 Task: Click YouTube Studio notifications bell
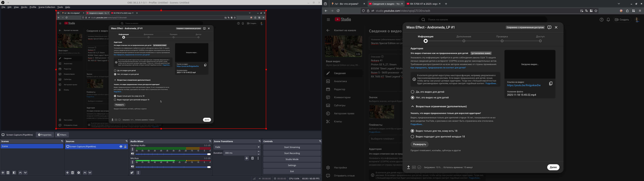[x=608, y=20]
